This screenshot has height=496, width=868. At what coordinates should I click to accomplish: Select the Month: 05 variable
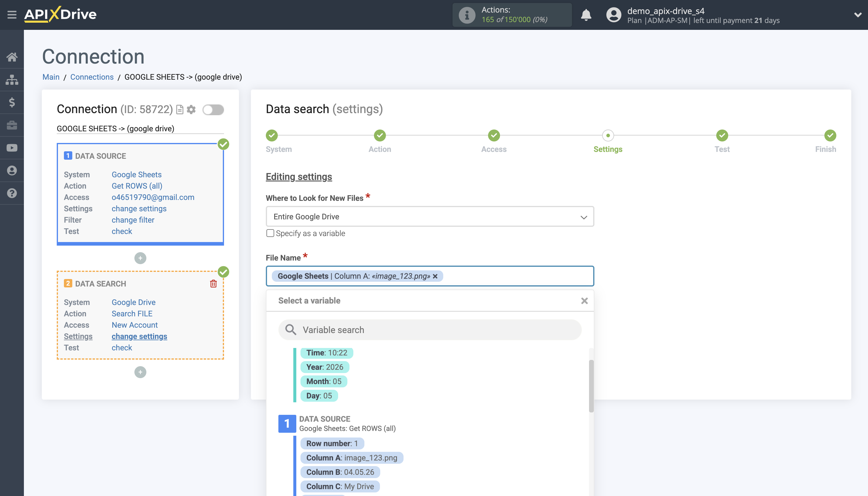[323, 381]
